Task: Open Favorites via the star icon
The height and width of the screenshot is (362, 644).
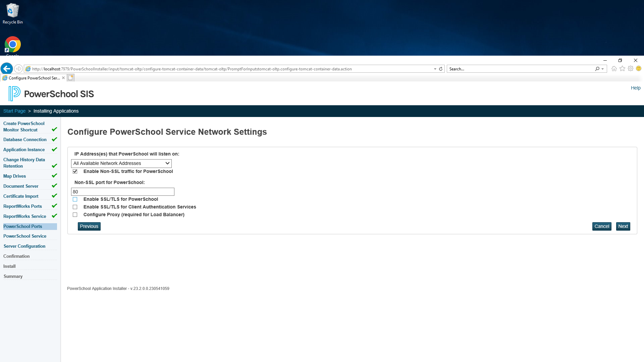Action: [623, 69]
